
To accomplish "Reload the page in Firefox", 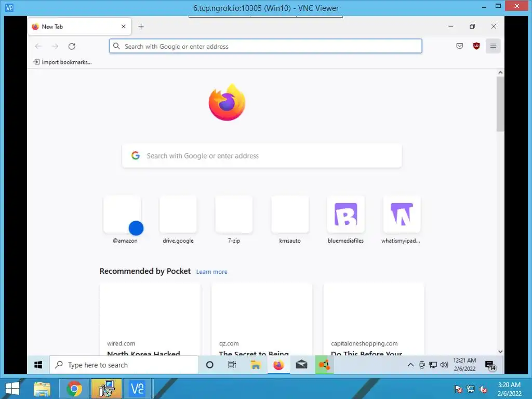I will pyautogui.click(x=72, y=46).
